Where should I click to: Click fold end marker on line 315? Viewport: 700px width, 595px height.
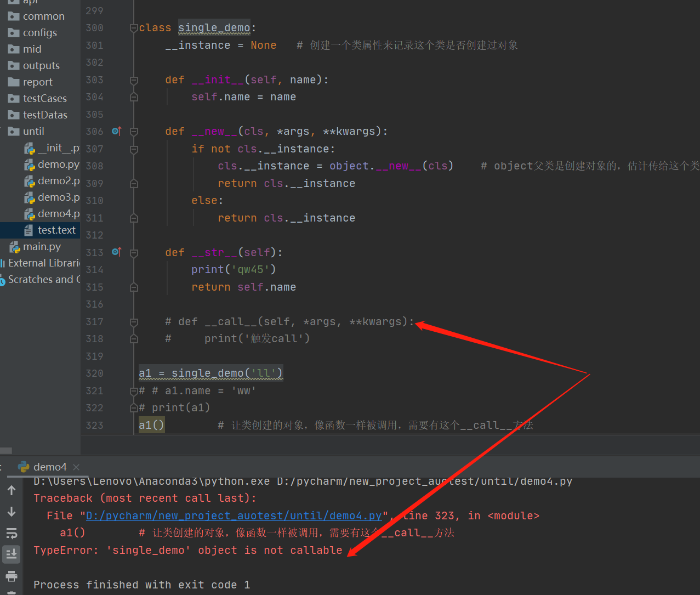[134, 287]
